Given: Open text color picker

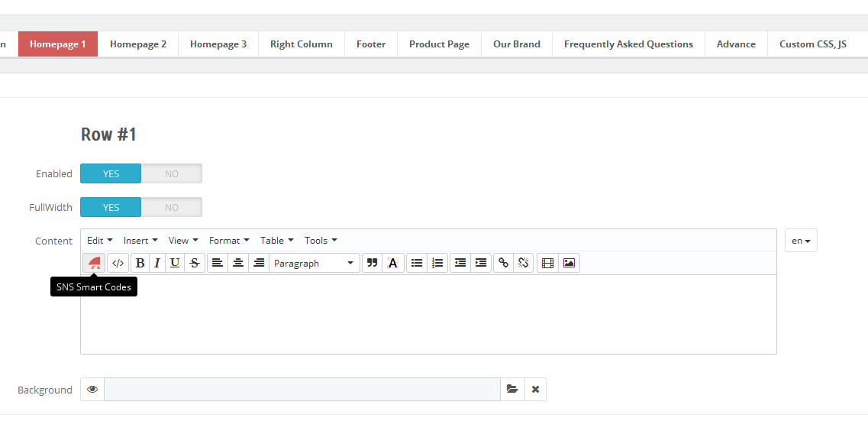Looking at the screenshot, I should point(393,263).
